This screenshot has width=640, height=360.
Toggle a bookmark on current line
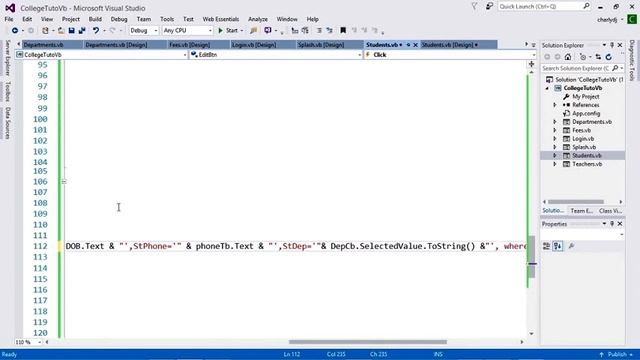343,31
